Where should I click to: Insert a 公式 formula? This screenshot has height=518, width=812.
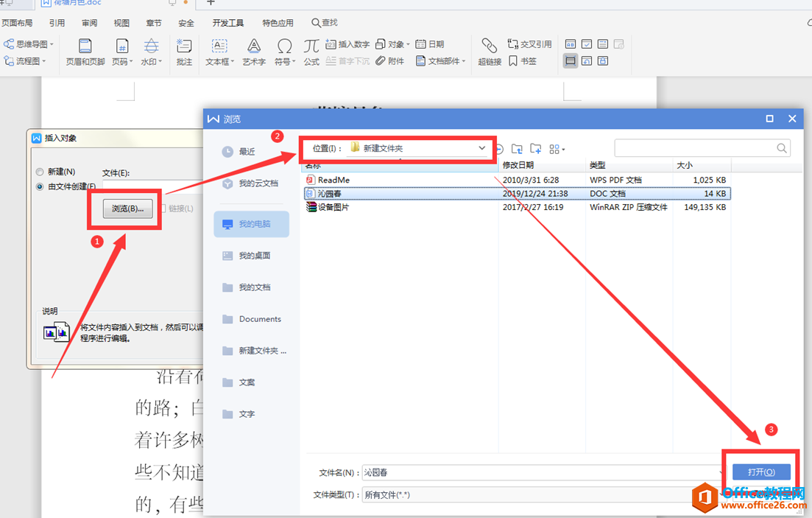click(x=311, y=52)
